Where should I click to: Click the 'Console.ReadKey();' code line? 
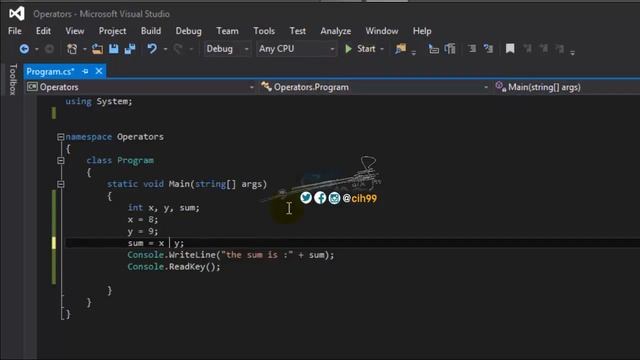tap(174, 267)
